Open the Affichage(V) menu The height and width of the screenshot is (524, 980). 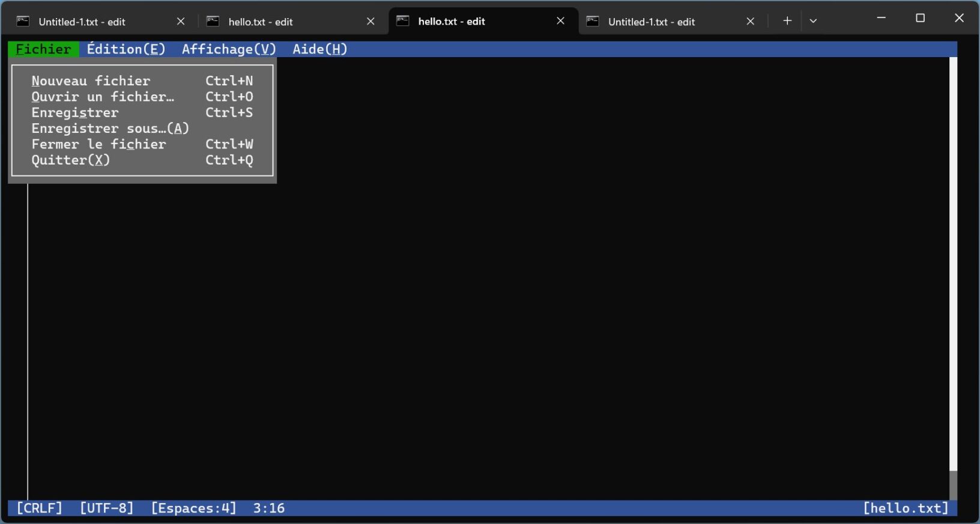click(x=229, y=49)
